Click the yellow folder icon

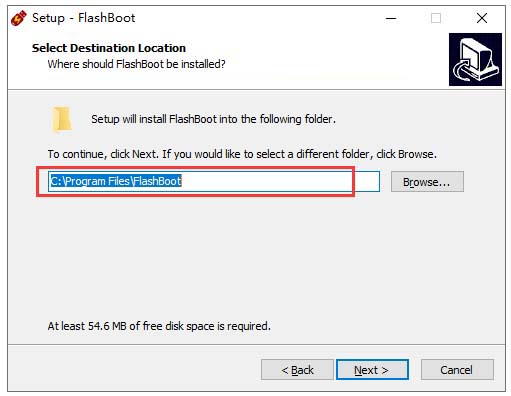(x=62, y=119)
